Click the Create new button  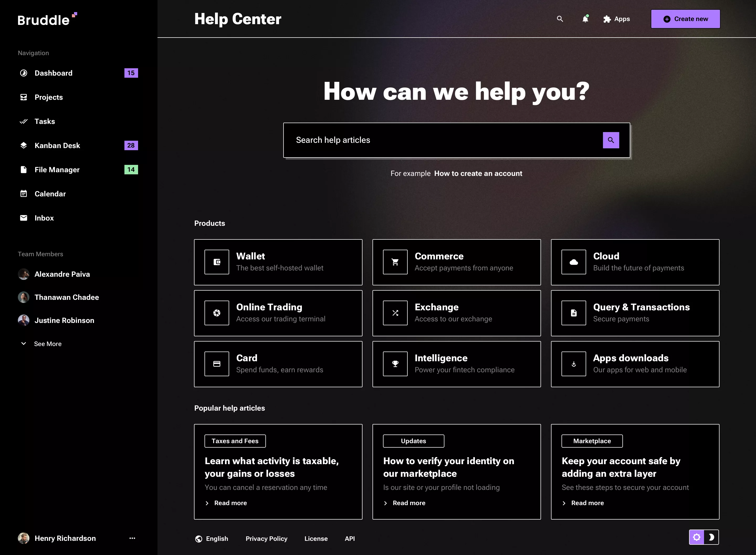coord(685,19)
